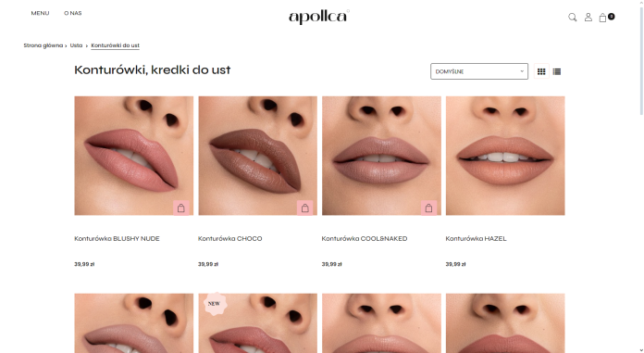Viewport: 644px width, 353px height.
Task: Switch to grid view layout
Action: coord(541,71)
